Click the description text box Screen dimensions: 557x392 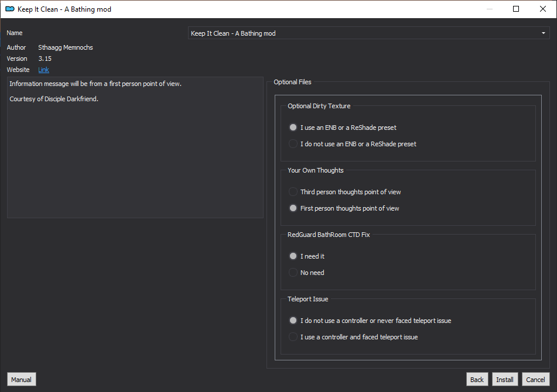pyautogui.click(x=135, y=147)
